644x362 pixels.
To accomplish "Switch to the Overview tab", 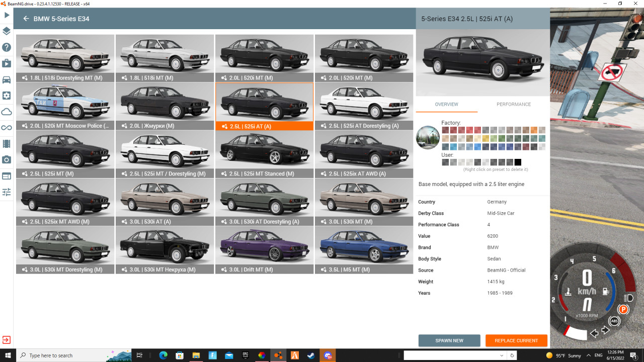I will click(447, 105).
